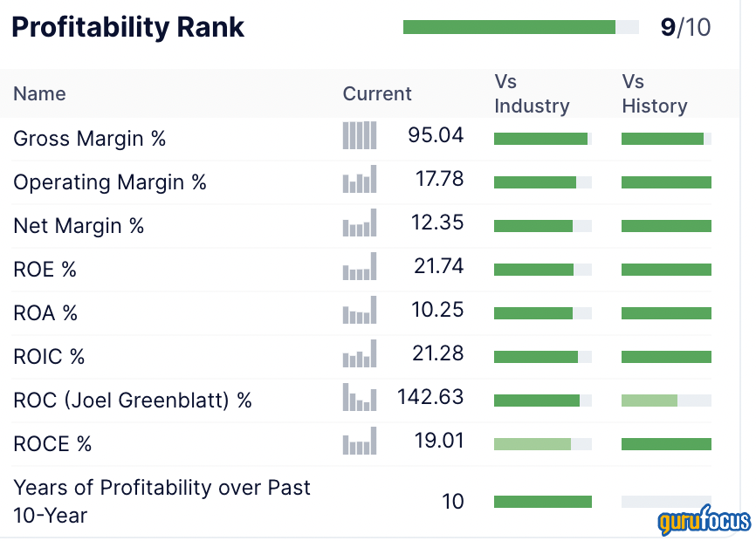Click Operating Margin % Vs Industry bar

(542, 182)
